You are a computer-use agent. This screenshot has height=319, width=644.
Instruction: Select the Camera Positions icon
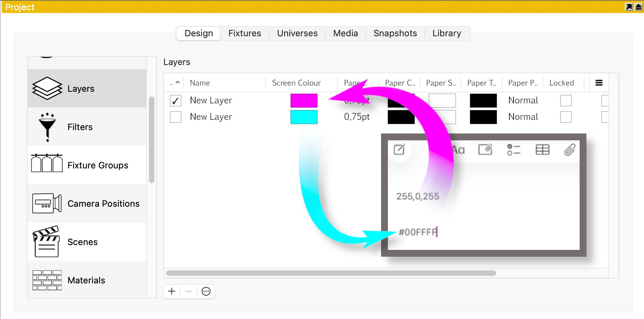47,203
